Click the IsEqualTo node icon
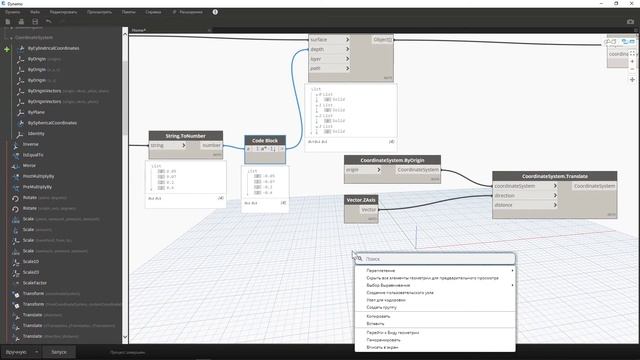640x360 pixels. point(16,155)
